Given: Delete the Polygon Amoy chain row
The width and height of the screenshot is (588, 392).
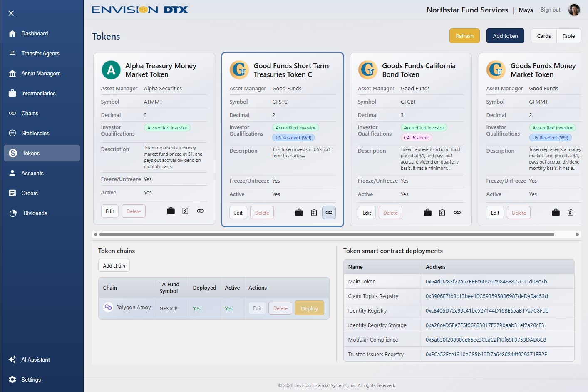Looking at the screenshot, I should pyautogui.click(x=280, y=308).
